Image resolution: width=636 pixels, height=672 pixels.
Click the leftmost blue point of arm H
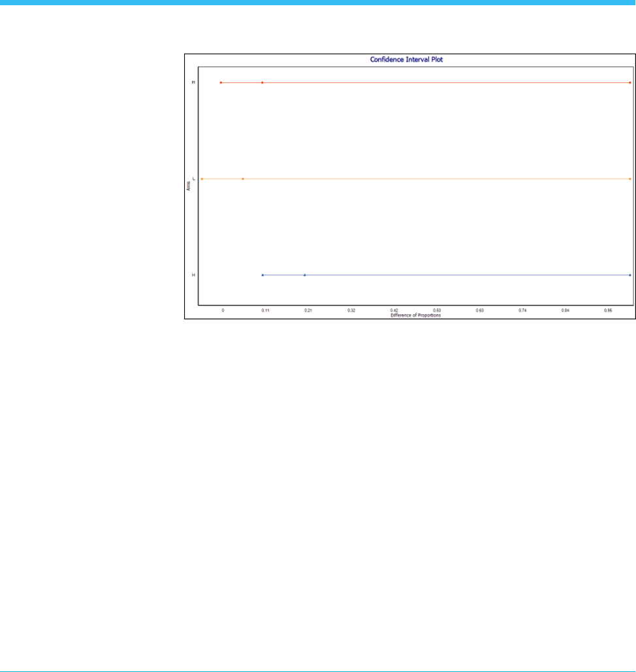tap(262, 275)
